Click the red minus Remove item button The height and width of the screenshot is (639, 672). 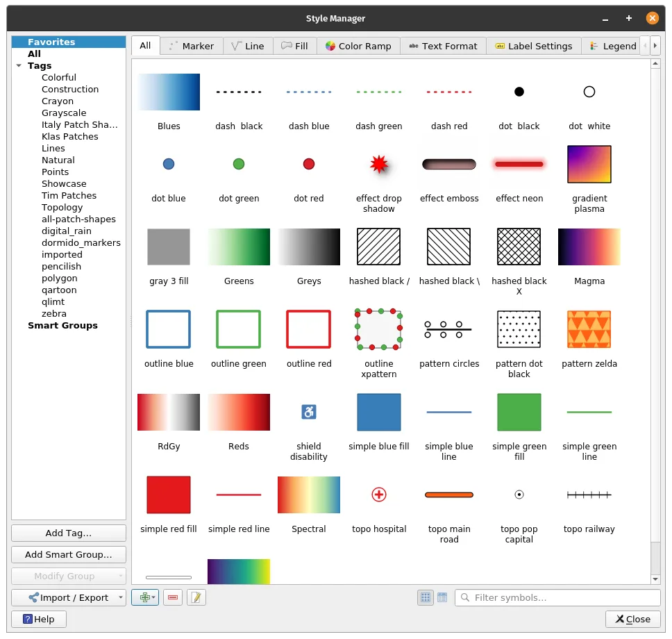(173, 597)
